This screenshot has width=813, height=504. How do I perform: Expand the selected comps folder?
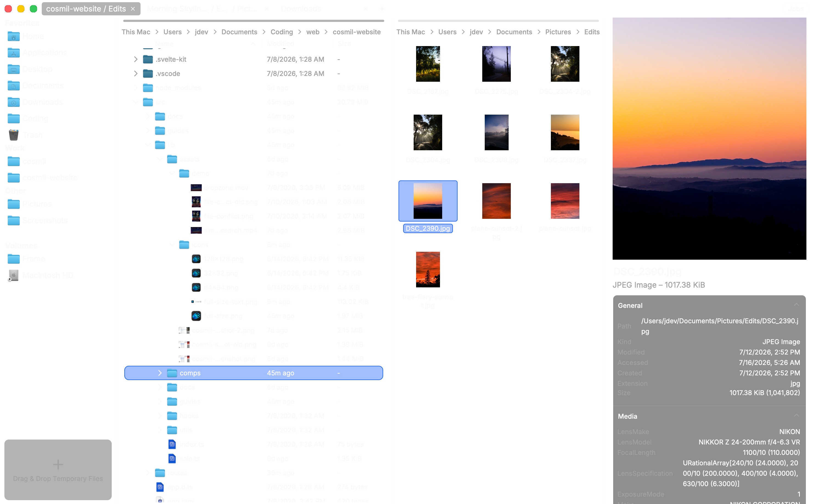(x=159, y=373)
